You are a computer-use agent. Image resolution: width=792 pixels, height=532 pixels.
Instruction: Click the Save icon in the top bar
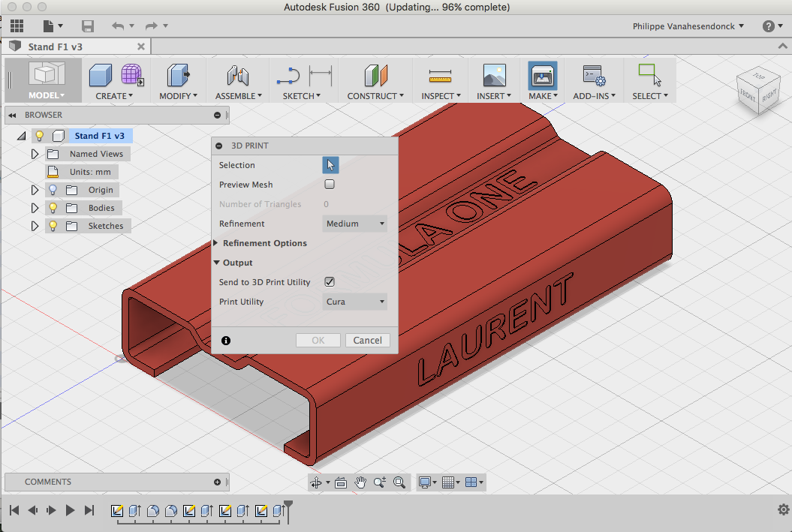pos(88,26)
